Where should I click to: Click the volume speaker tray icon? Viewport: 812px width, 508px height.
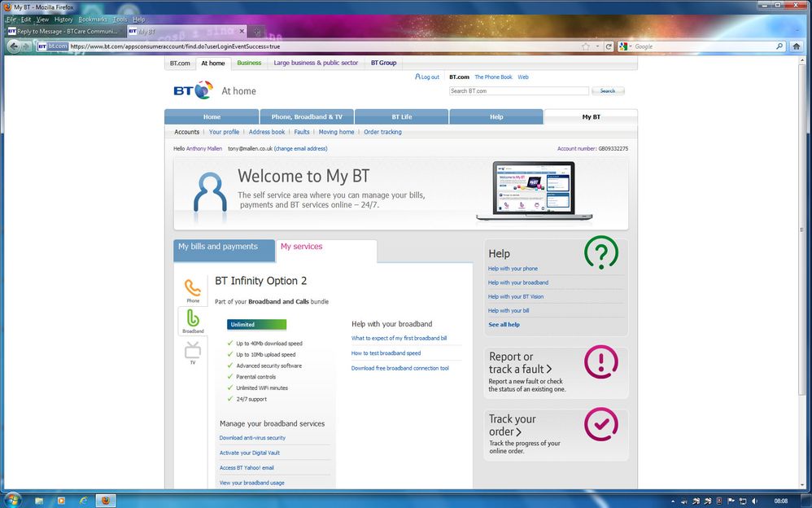click(x=754, y=501)
